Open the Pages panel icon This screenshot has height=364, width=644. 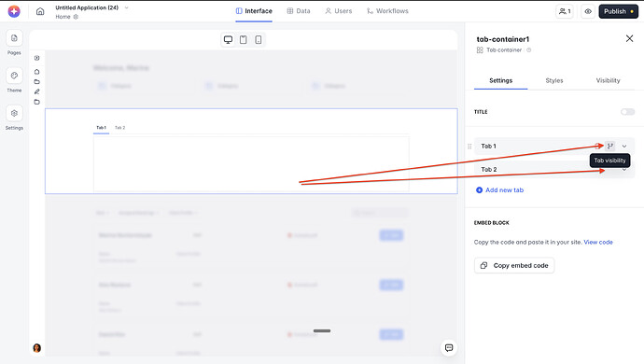click(14, 38)
